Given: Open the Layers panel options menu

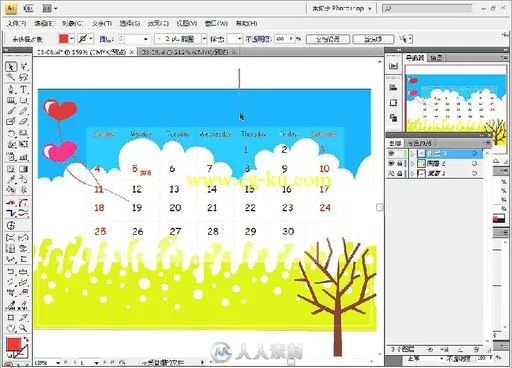Looking at the screenshot, I should [487, 143].
